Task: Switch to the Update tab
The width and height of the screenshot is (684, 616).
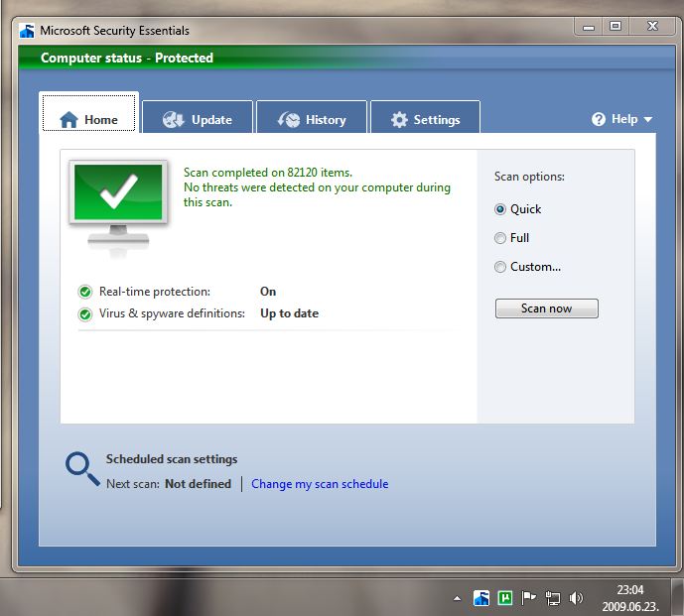Action: point(198,117)
